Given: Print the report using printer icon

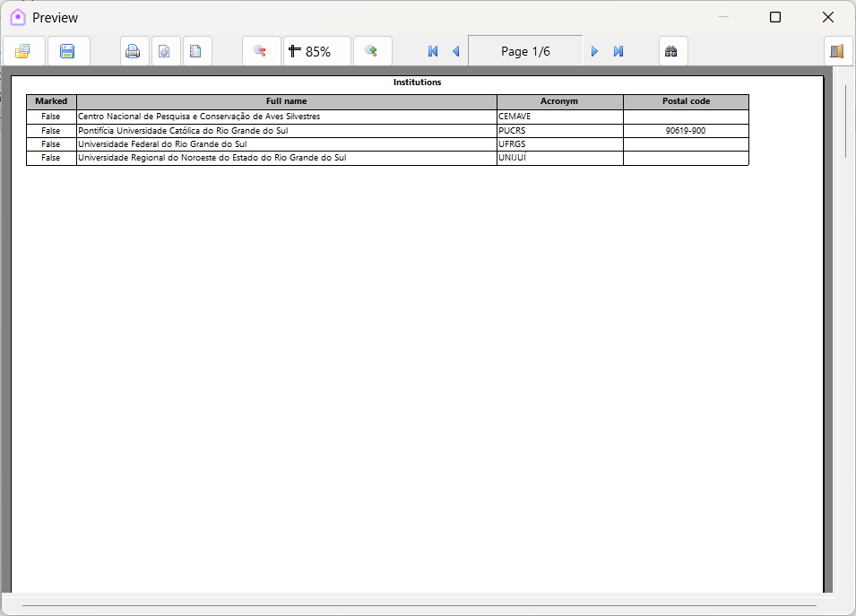Looking at the screenshot, I should tap(133, 51).
